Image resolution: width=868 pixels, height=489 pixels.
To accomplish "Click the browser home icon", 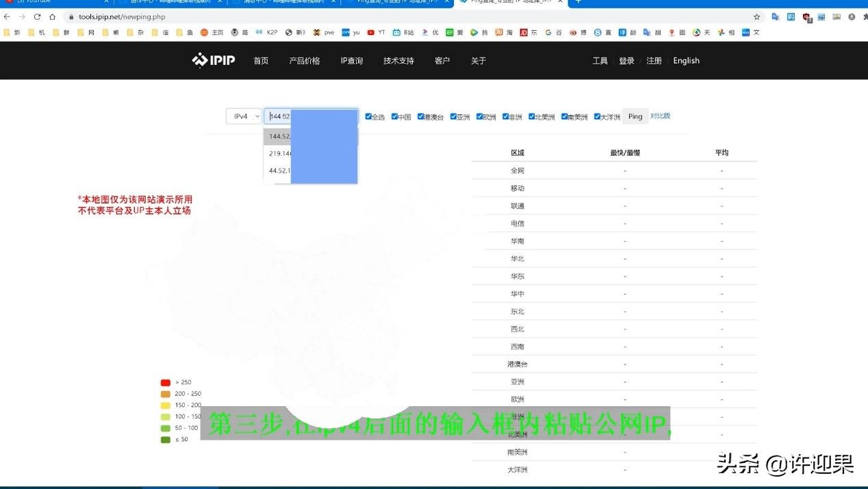I will (52, 16).
